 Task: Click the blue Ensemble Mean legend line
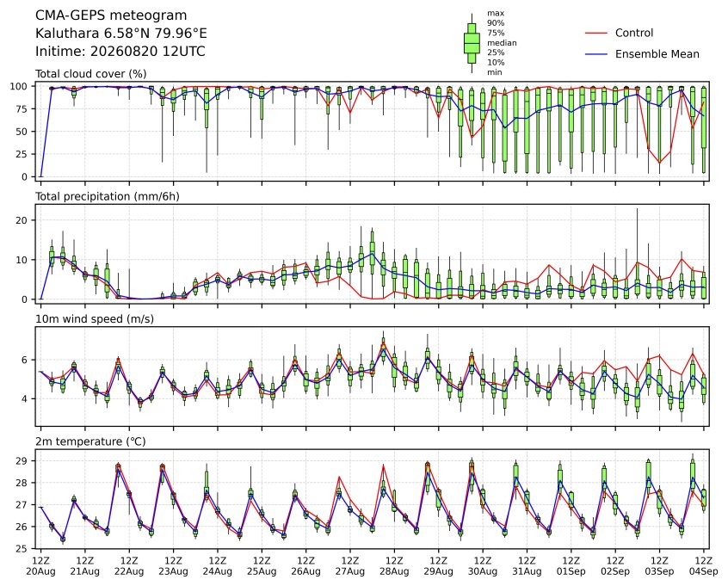pos(596,54)
